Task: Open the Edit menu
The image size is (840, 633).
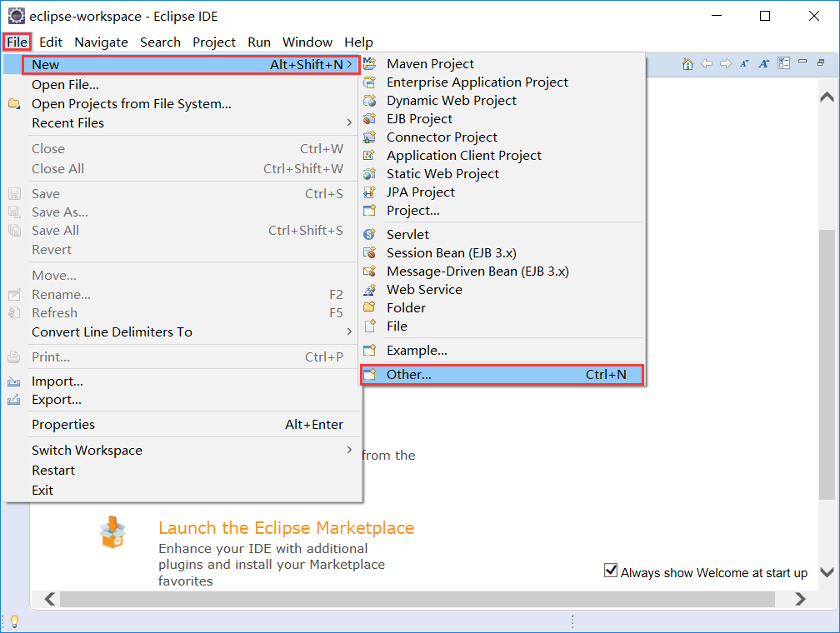Action: (x=51, y=42)
